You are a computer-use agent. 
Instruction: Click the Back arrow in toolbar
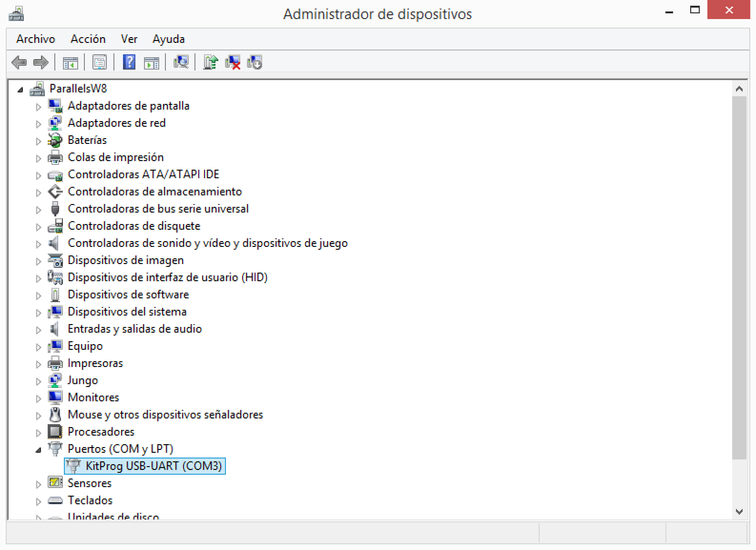[19, 62]
